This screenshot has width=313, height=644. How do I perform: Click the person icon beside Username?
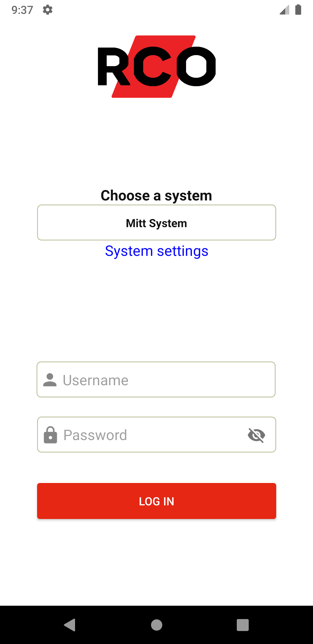pos(50,380)
